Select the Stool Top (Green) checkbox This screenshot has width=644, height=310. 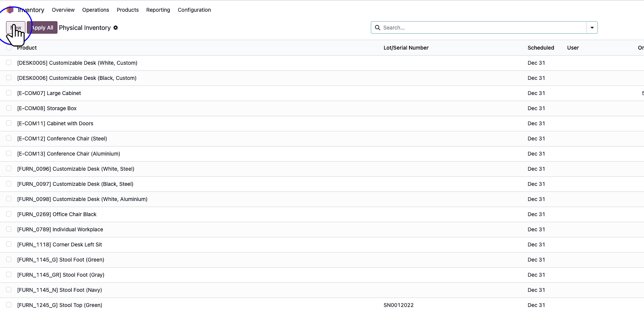[x=9, y=305]
